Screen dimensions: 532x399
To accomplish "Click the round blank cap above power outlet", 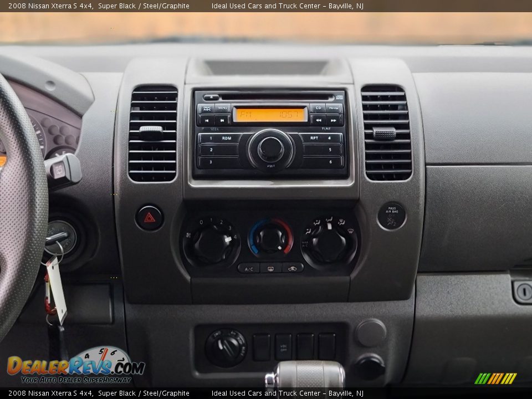I will 371,332.
